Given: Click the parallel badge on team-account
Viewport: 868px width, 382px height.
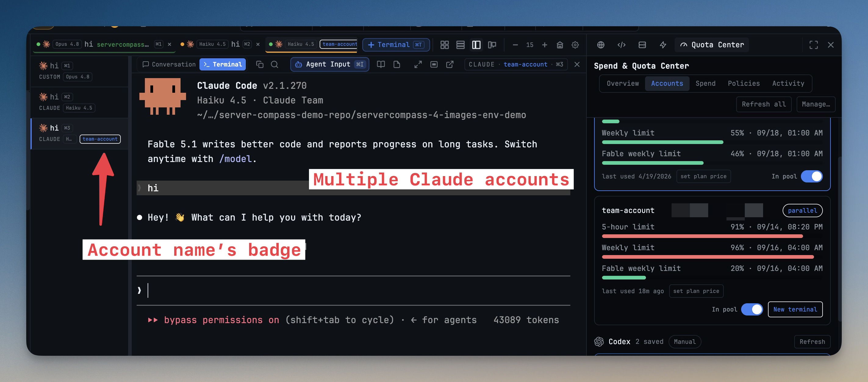Looking at the screenshot, I should pos(802,211).
